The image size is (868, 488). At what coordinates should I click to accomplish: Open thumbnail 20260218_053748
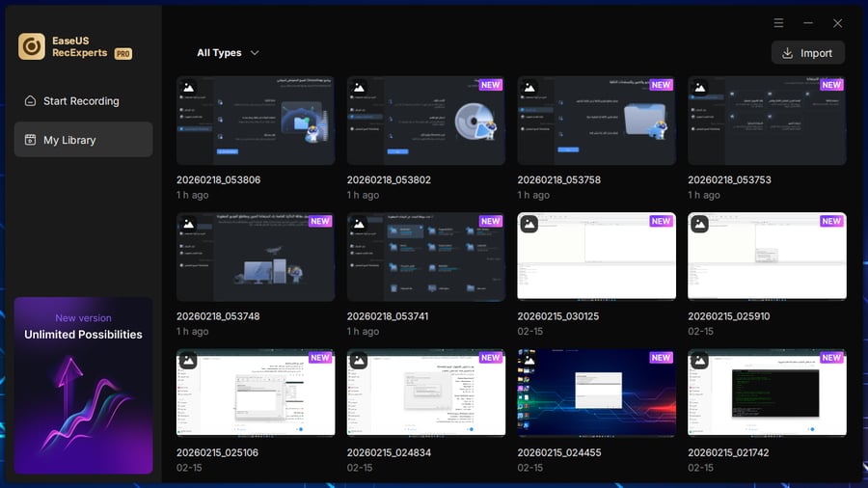[x=256, y=257]
